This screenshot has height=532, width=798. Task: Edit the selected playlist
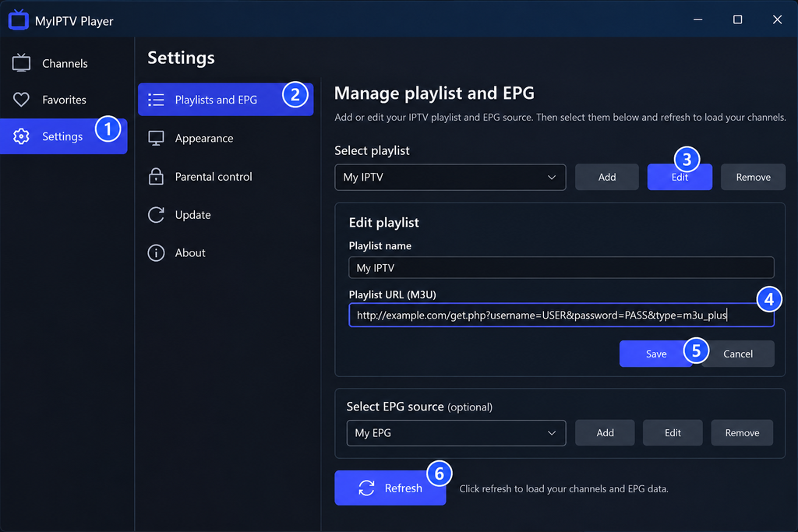pyautogui.click(x=680, y=177)
